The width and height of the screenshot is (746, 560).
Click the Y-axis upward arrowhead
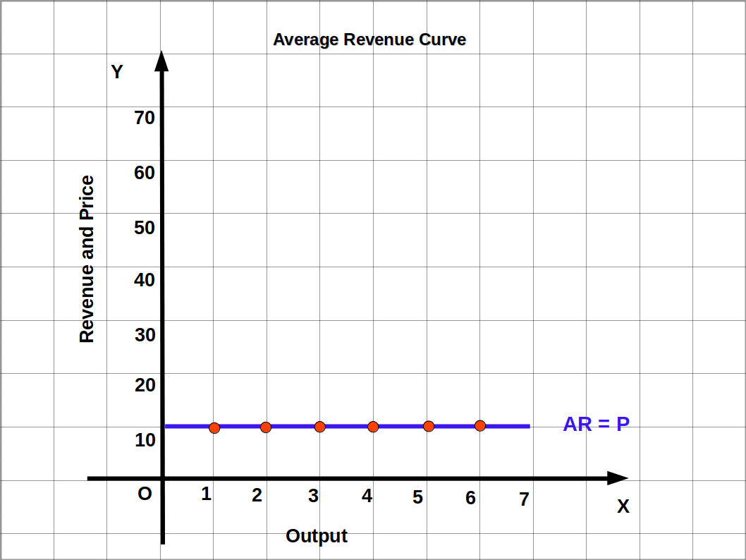point(161,61)
